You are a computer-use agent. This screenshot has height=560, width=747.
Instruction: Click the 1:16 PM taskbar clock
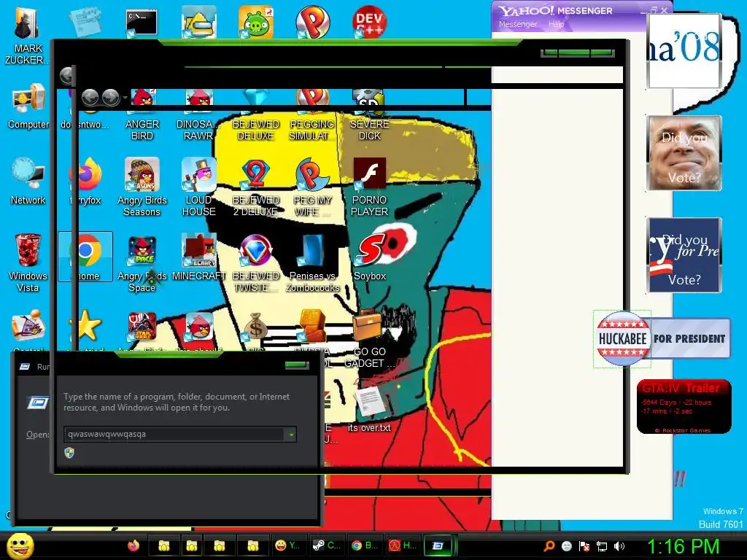(x=682, y=546)
